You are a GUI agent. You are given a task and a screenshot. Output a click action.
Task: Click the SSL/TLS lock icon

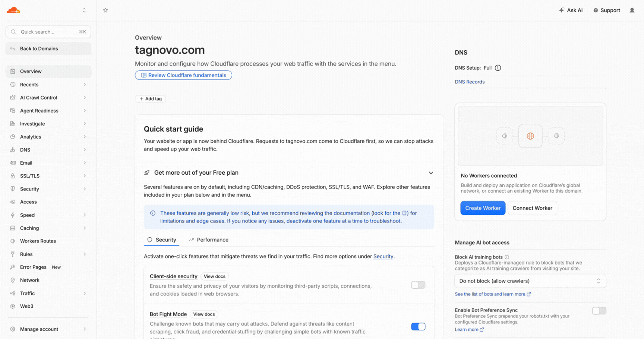13,176
